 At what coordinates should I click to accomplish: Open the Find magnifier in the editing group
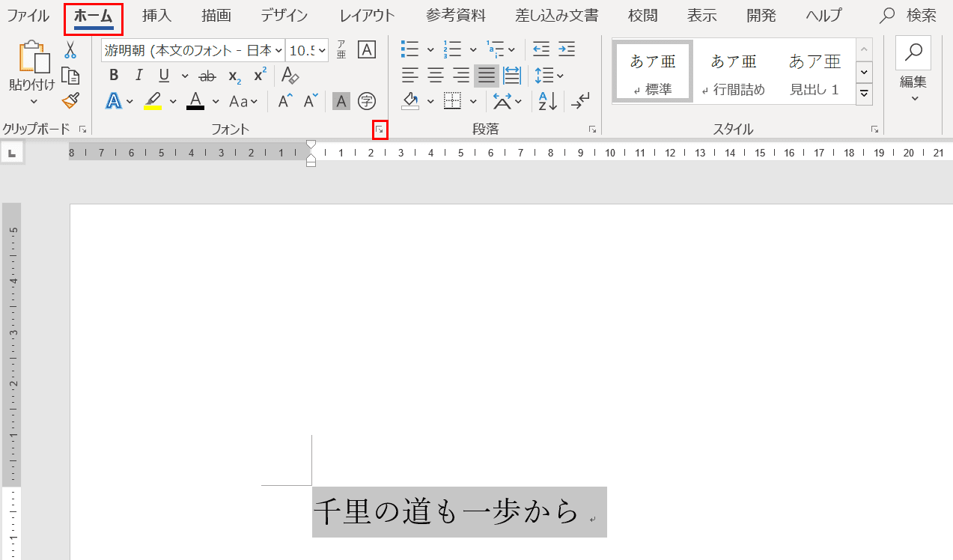click(913, 52)
